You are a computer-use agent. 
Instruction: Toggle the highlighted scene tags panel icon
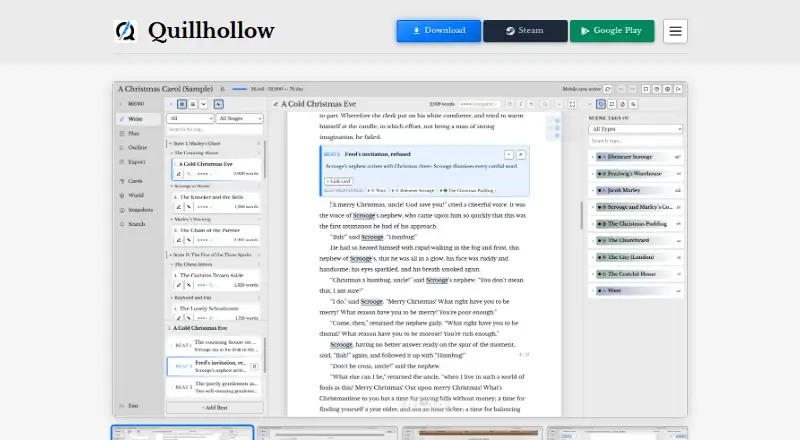[x=601, y=104]
